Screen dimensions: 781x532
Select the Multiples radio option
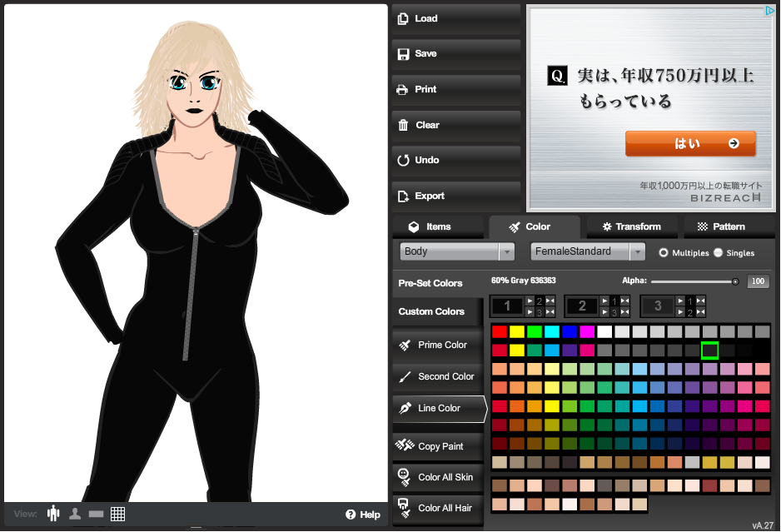(664, 252)
